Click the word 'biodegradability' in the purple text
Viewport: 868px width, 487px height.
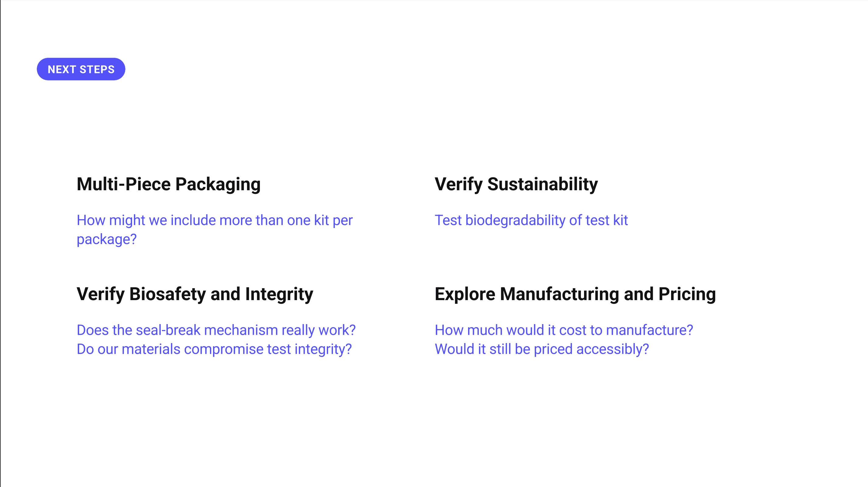pyautogui.click(x=515, y=220)
